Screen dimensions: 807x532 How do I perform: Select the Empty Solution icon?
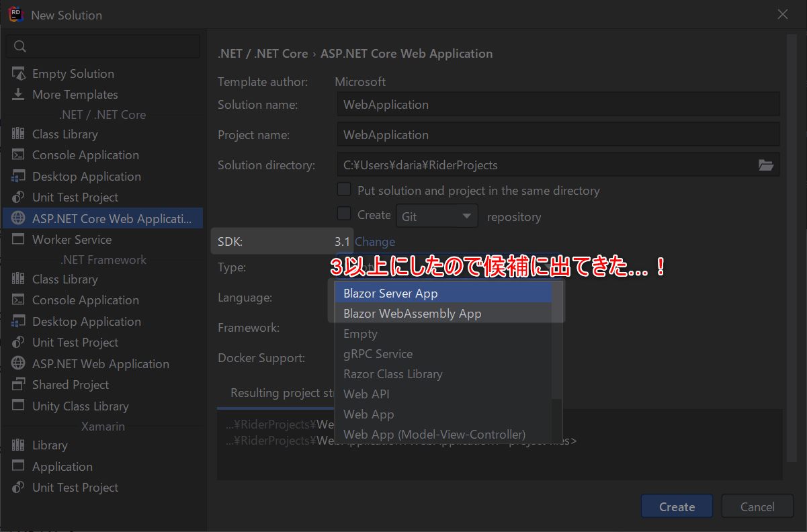pyautogui.click(x=19, y=73)
